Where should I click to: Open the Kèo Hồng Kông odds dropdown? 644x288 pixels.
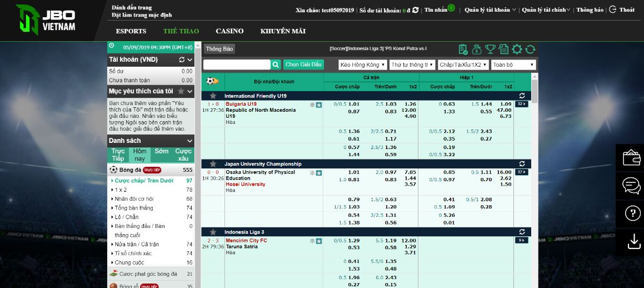pyautogui.click(x=362, y=64)
